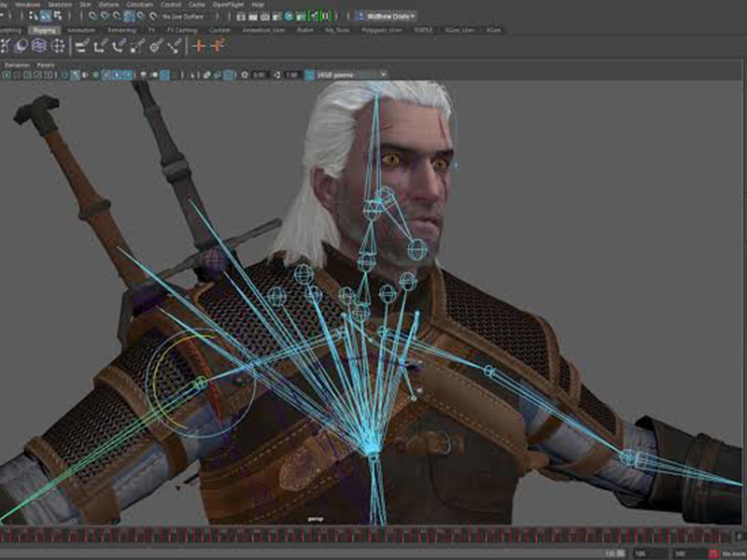Open the workspace selector dropdown
Image resolution: width=747 pixels, height=560 pixels.
[387, 17]
